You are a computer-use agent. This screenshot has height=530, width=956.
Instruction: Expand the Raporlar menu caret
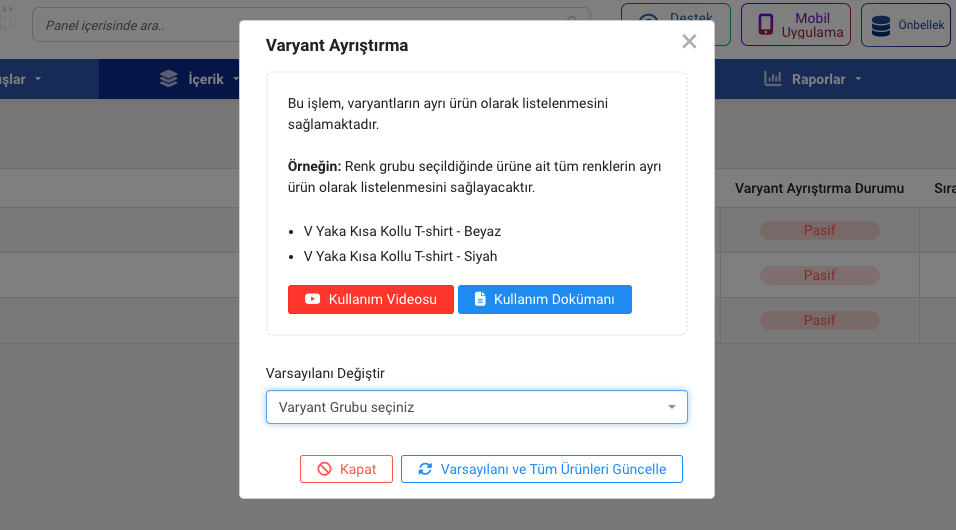click(858, 79)
